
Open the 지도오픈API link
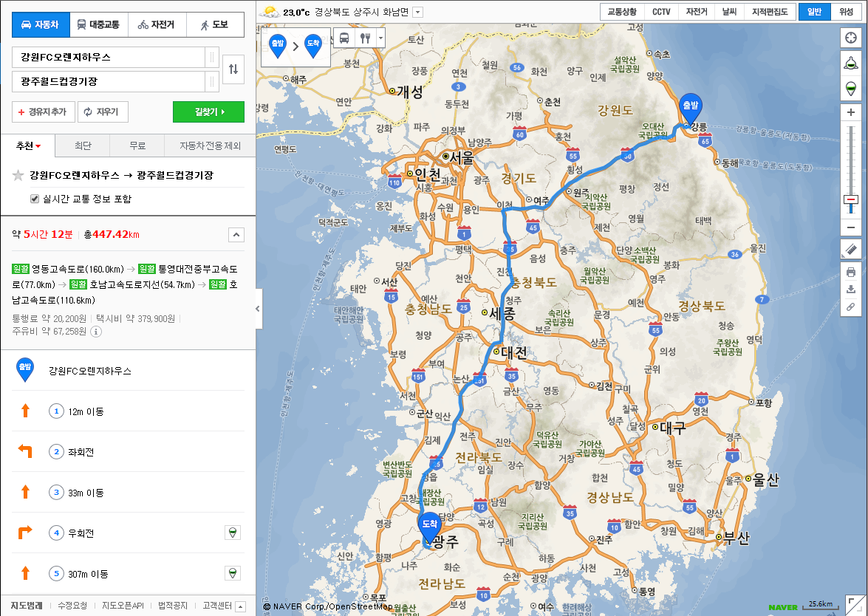tap(123, 606)
